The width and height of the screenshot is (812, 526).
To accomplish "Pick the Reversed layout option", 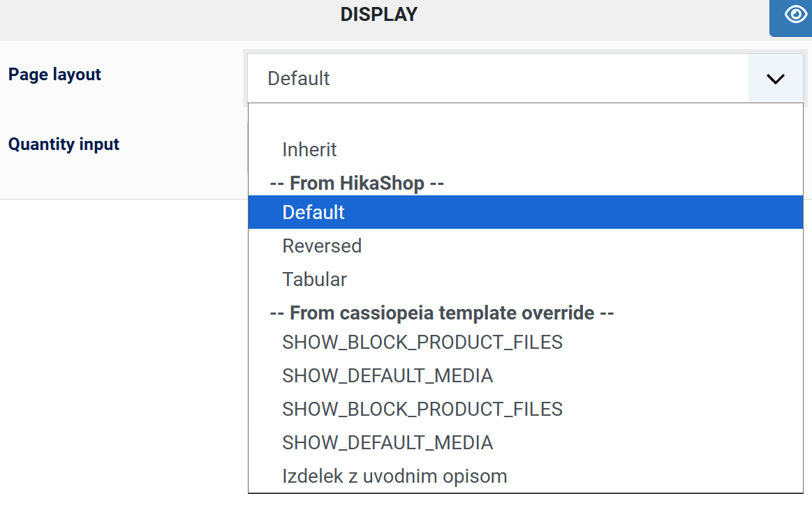I will point(322,246).
